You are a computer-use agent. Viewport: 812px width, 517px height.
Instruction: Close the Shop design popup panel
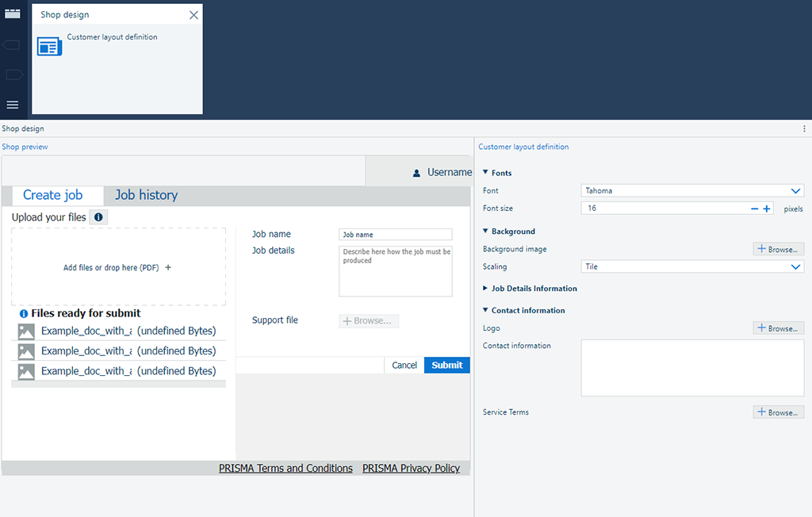click(193, 15)
